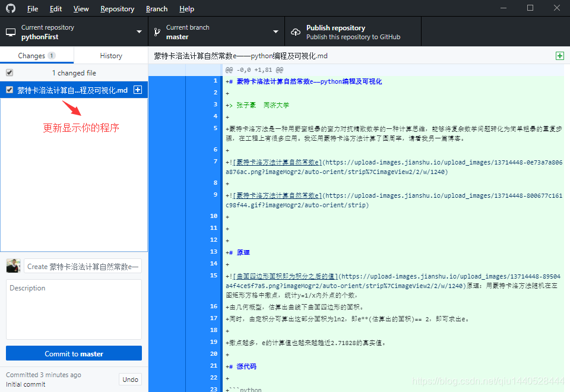Click diff line number 21 in gutter
Image resolution: width=570 pixels, height=392 pixels.
[x=214, y=365]
